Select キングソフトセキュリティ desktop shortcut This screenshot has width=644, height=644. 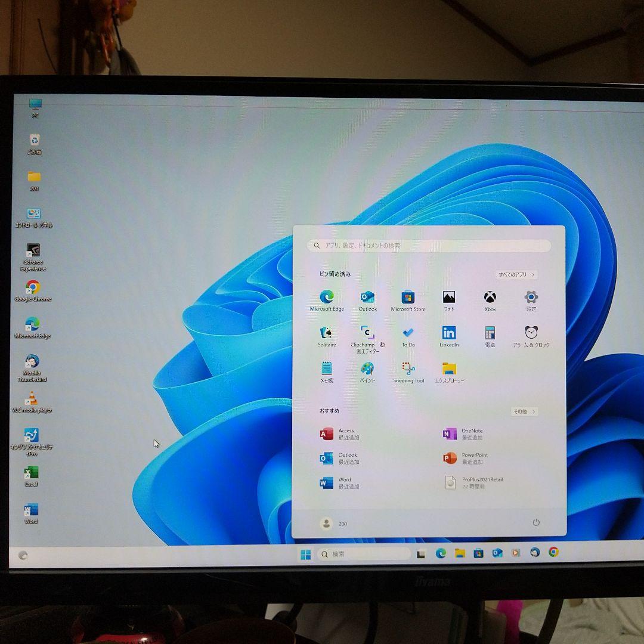32,442
